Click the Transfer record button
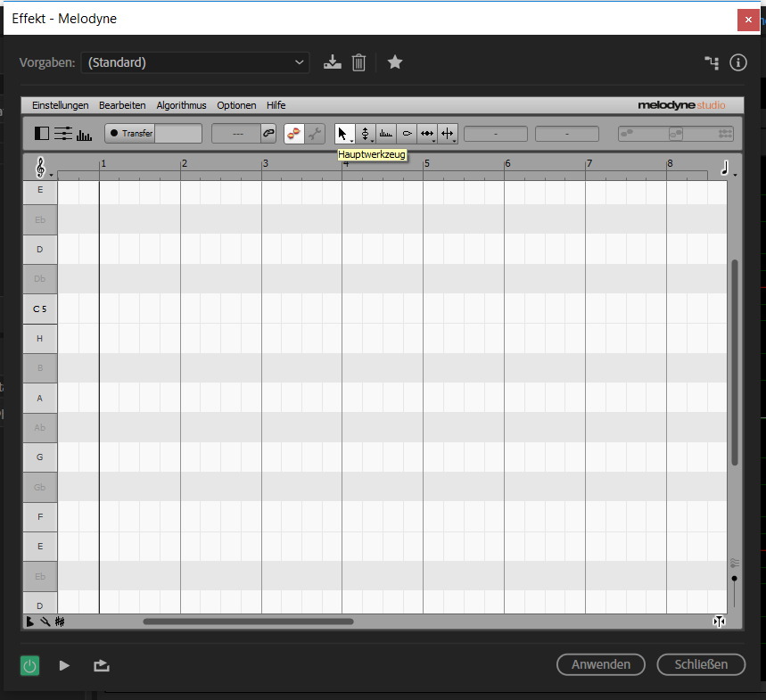This screenshot has height=700, width=766. coord(130,134)
